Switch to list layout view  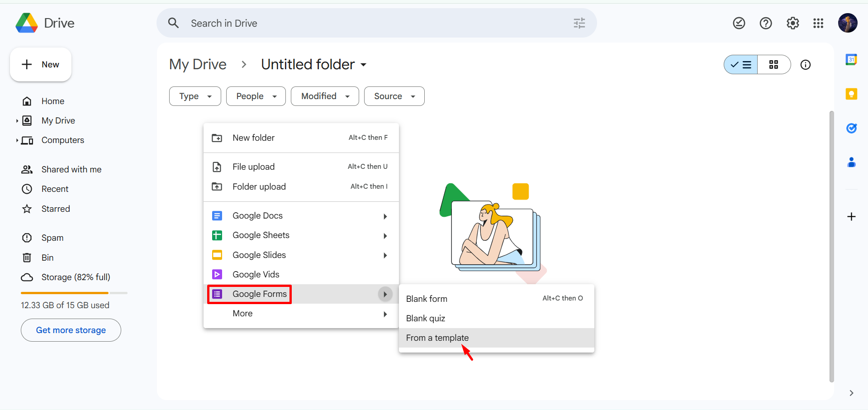tap(741, 65)
